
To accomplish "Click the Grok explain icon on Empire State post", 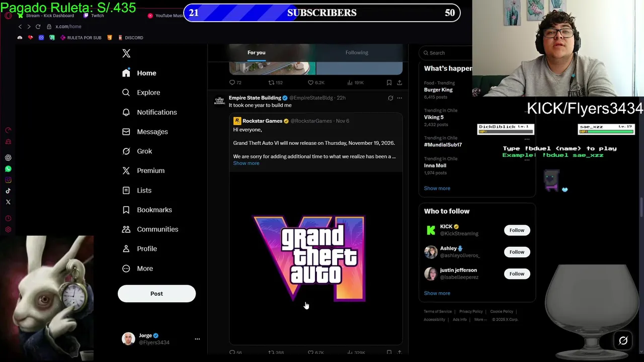I will click(390, 98).
